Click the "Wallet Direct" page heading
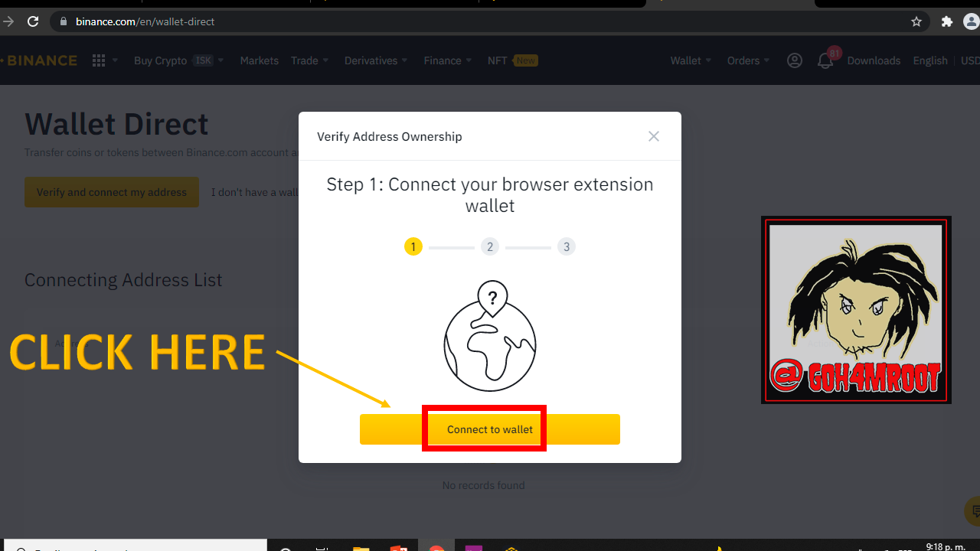Viewport: 980px width, 551px height. 116,124
